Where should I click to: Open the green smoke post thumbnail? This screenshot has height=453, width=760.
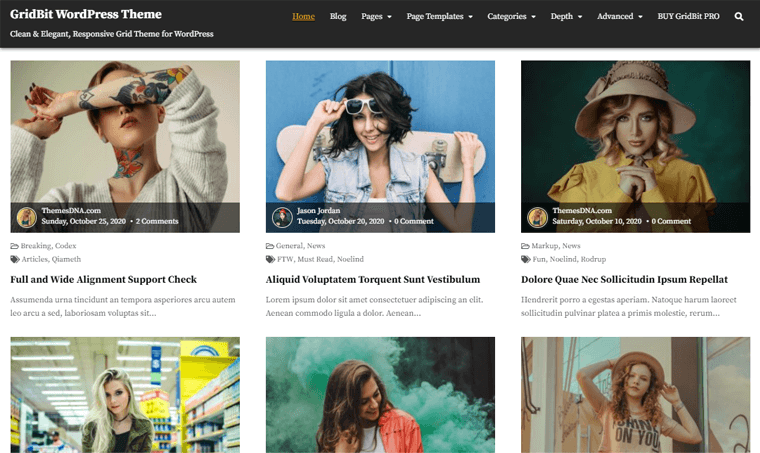point(380,395)
